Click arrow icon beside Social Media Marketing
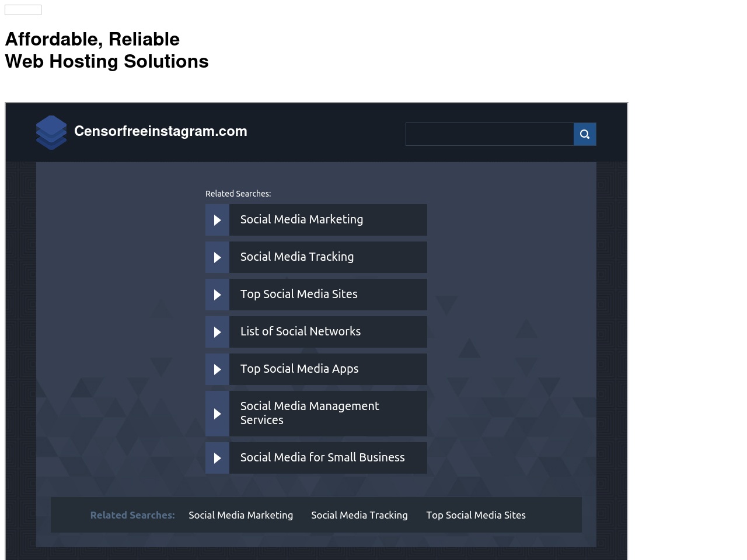 (217, 220)
